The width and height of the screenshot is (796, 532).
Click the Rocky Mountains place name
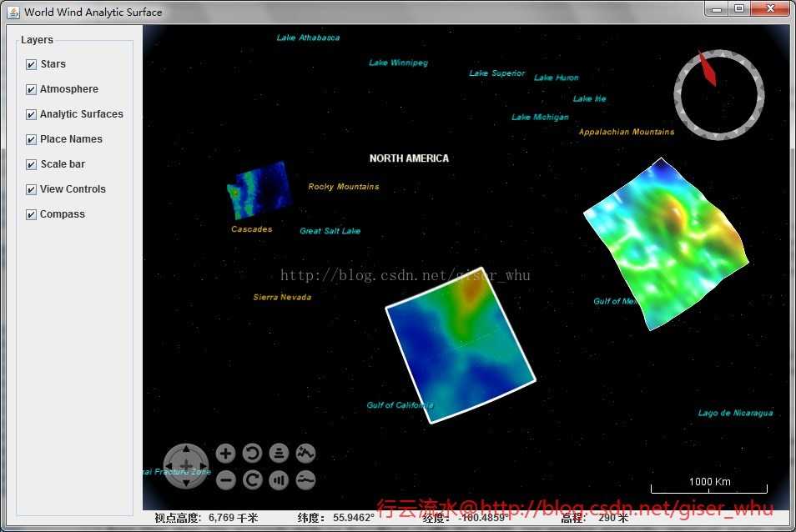pyautogui.click(x=344, y=187)
